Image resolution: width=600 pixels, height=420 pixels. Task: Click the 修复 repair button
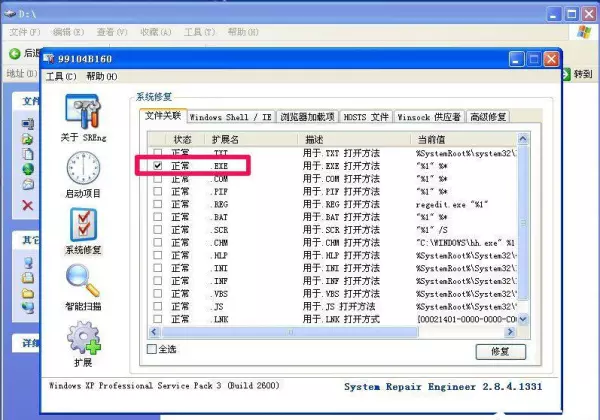pos(501,352)
